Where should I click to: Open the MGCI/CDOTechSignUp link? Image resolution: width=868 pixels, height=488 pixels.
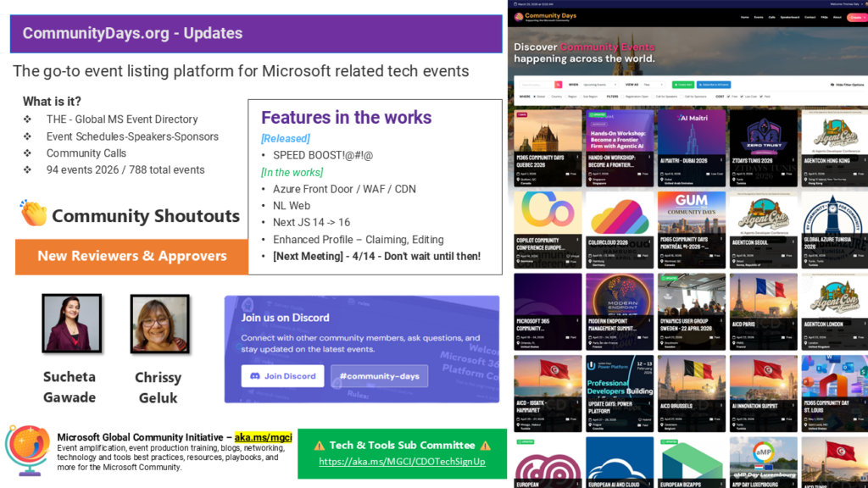pos(402,461)
